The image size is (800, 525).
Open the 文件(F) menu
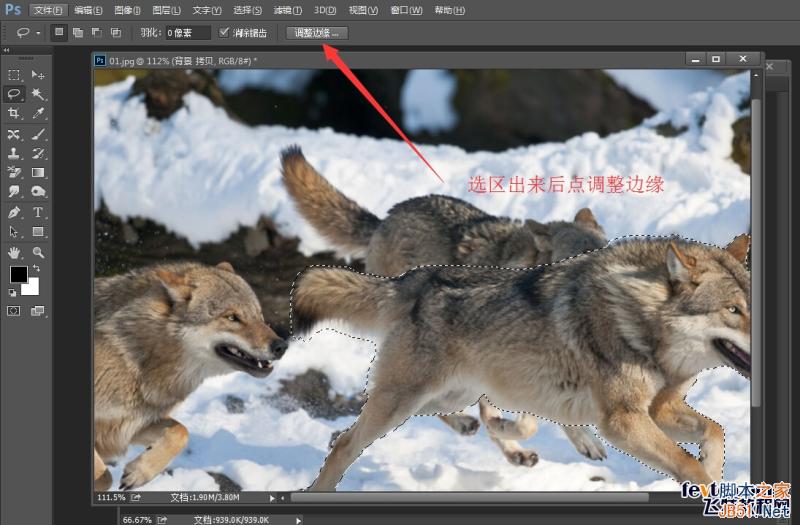(46, 10)
